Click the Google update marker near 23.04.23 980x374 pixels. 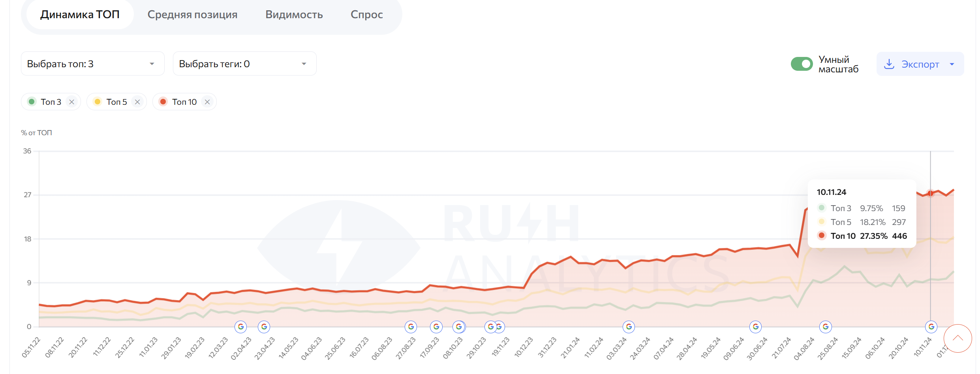[x=264, y=327]
